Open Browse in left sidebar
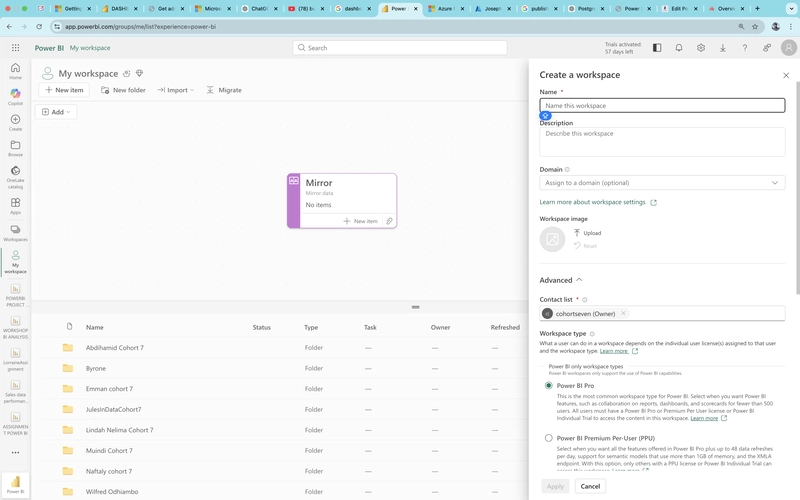 [x=15, y=148]
